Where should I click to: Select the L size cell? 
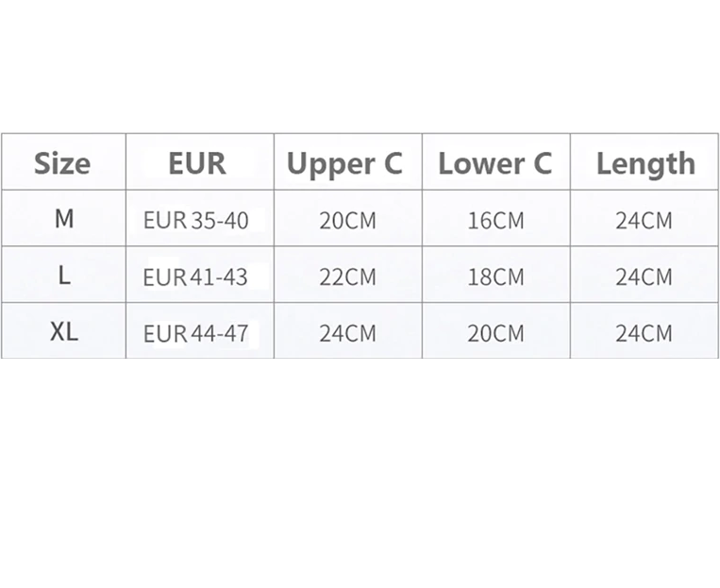pyautogui.click(x=64, y=276)
